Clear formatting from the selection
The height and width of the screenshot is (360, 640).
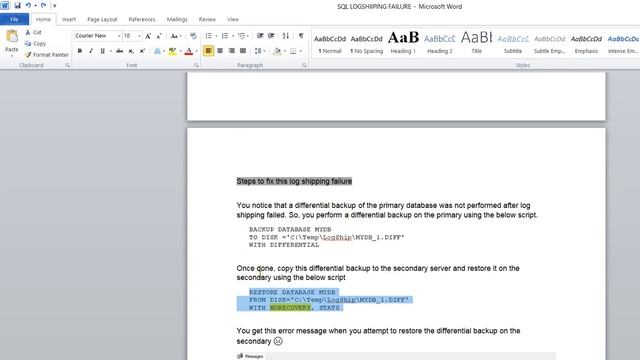point(193,36)
